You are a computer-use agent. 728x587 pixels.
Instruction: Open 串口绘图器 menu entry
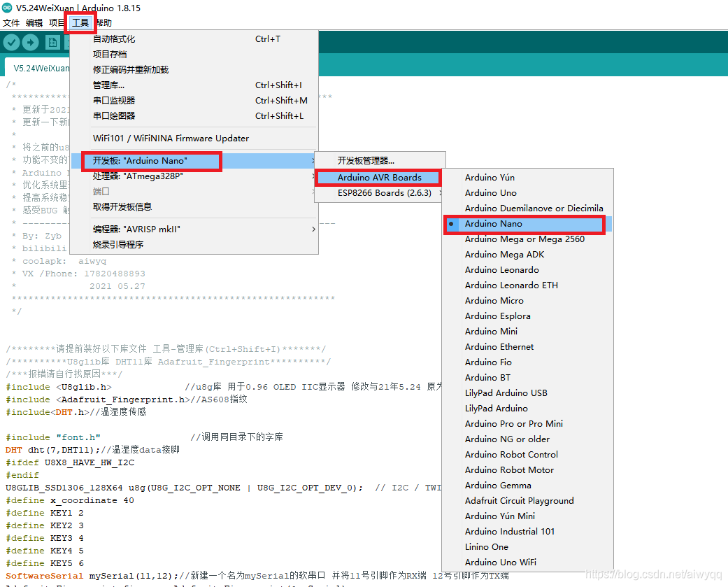pos(194,115)
